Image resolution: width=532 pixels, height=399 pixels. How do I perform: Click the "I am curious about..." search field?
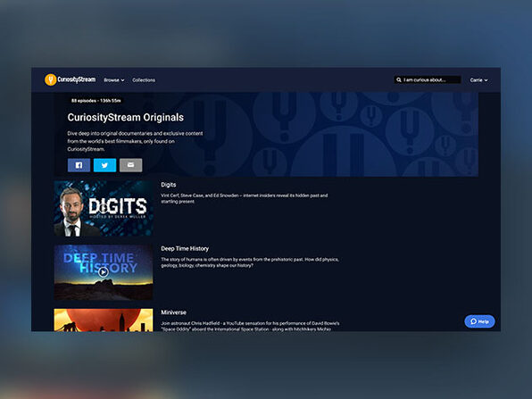pos(428,80)
